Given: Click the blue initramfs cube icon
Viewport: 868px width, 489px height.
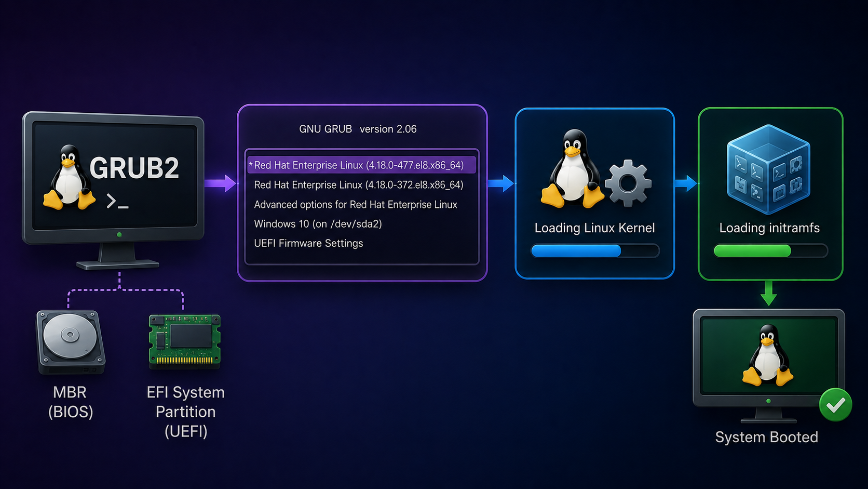Looking at the screenshot, I should click(768, 169).
